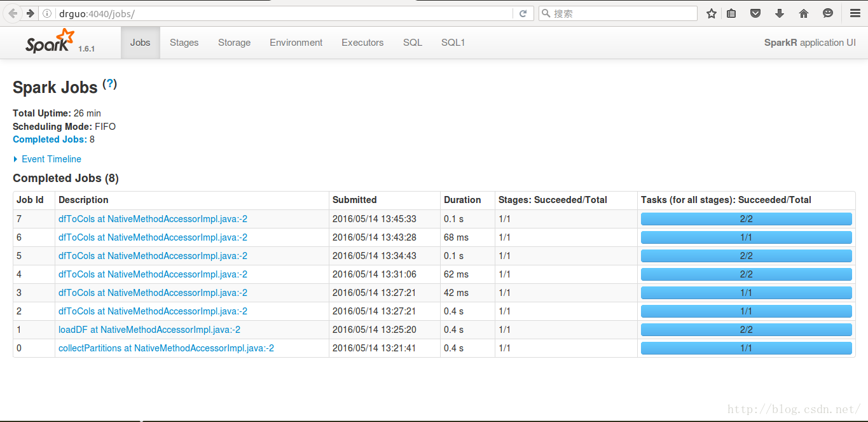Click the SparkR application UI label
The height and width of the screenshot is (422, 868).
[809, 43]
